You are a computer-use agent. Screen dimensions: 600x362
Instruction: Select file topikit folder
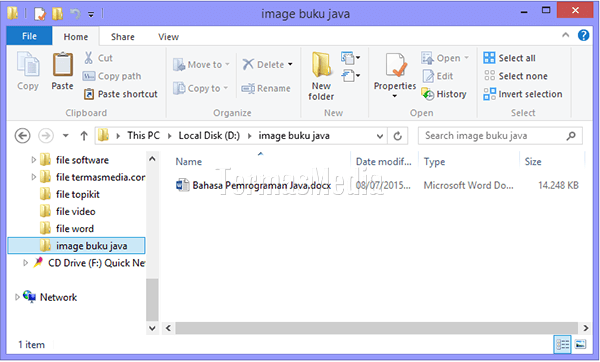pyautogui.click(x=78, y=194)
